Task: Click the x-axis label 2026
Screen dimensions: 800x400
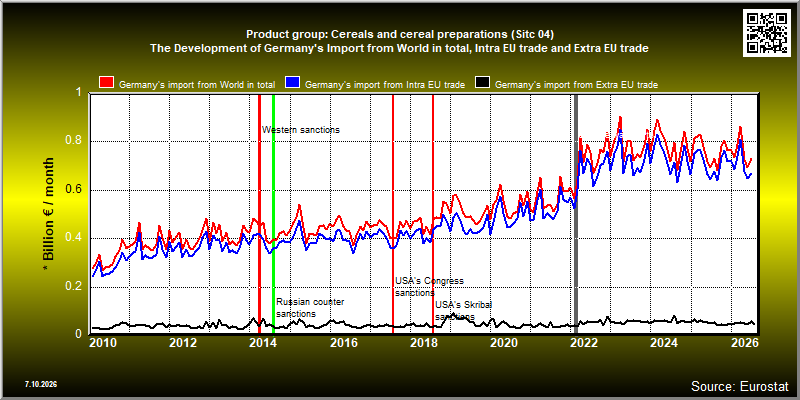Action: tap(743, 343)
